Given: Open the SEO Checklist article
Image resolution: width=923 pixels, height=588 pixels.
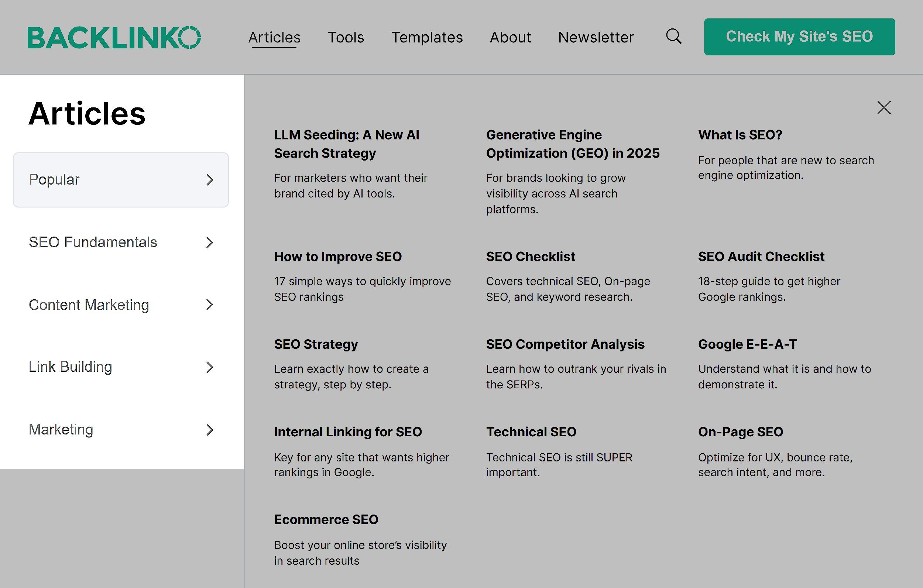Looking at the screenshot, I should pos(531,257).
